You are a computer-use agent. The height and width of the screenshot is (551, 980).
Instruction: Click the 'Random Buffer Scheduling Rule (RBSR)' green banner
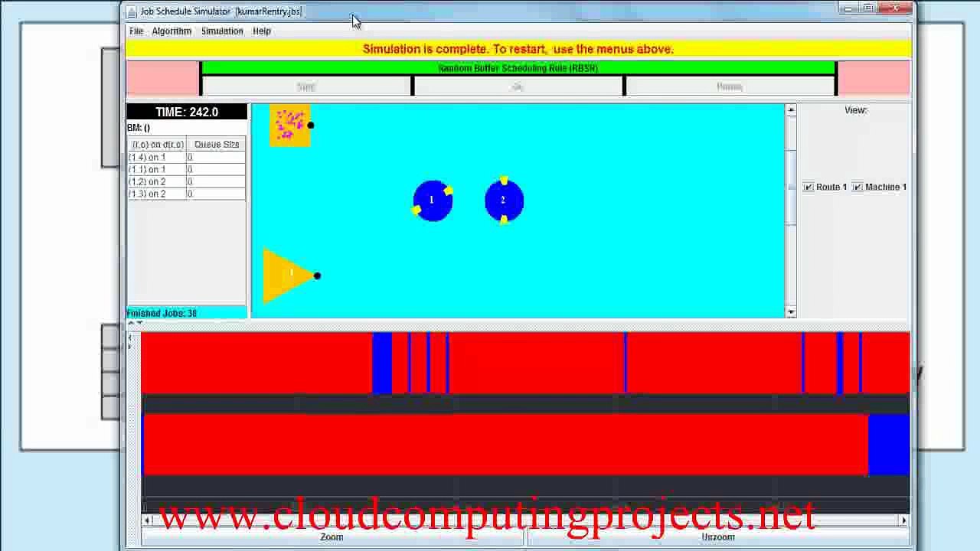tap(518, 68)
